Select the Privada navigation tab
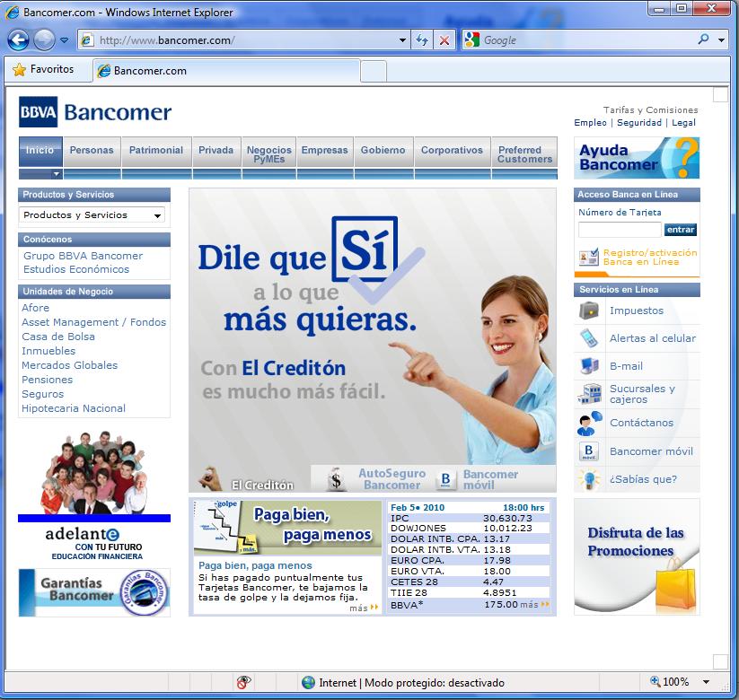 click(x=216, y=151)
